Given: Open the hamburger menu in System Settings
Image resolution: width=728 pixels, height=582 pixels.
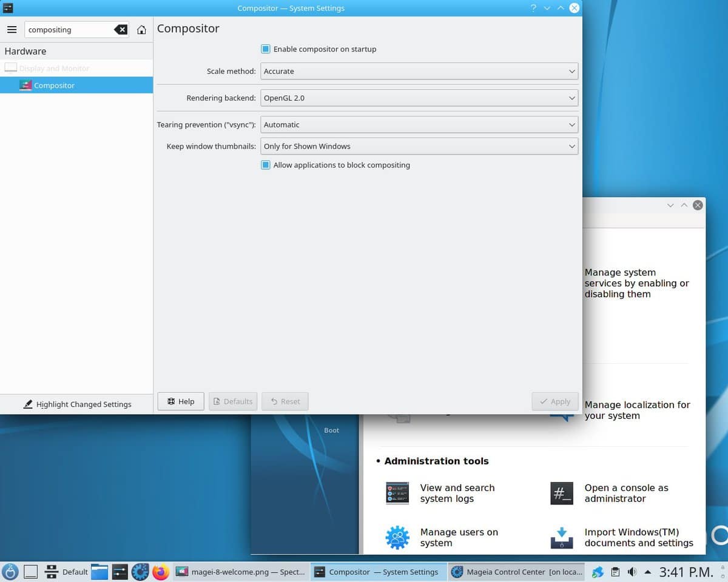Looking at the screenshot, I should (12, 30).
